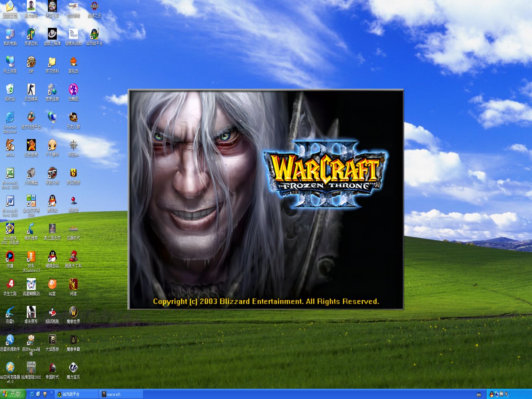Screen dimensions: 532x399
Task: Launch 战地之王 desktop icon
Action: (95, 7)
